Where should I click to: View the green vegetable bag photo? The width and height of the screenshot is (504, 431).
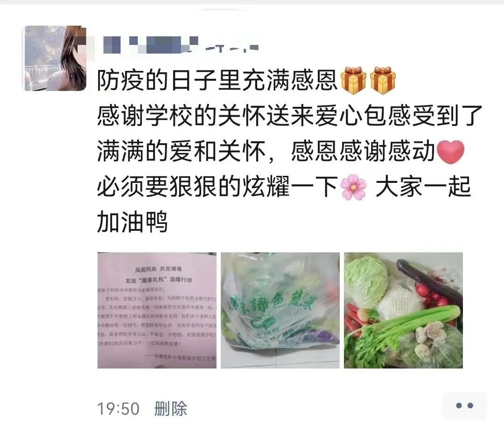pyautogui.click(x=280, y=310)
